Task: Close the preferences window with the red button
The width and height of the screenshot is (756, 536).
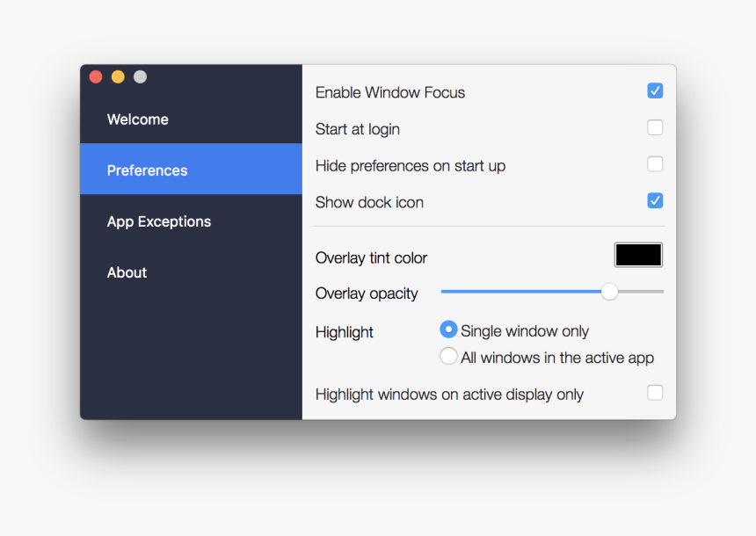Action: 96,77
